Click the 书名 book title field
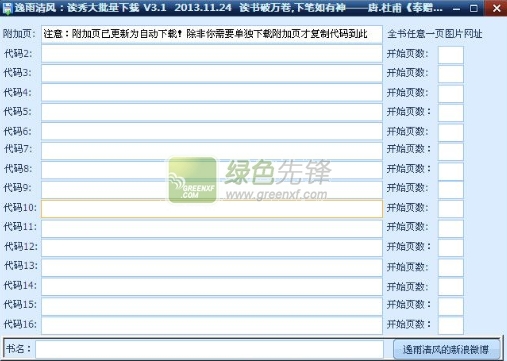507x361 pixels. (209, 349)
